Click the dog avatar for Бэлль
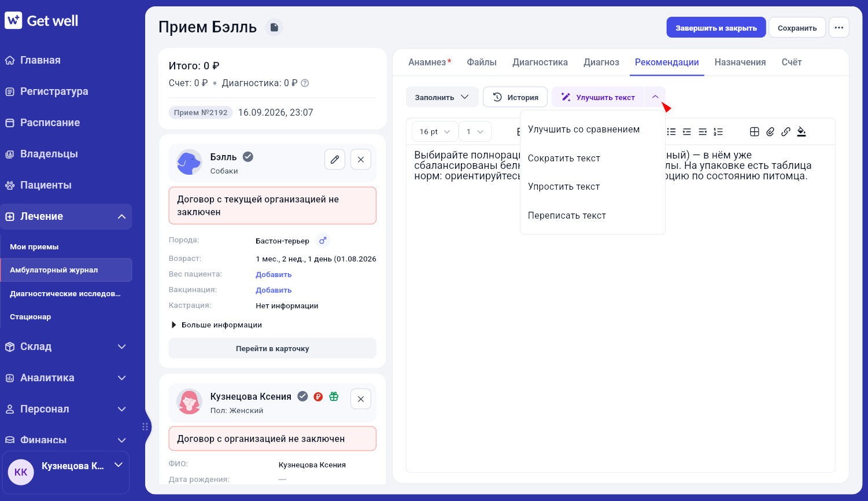The image size is (868, 501). point(189,163)
